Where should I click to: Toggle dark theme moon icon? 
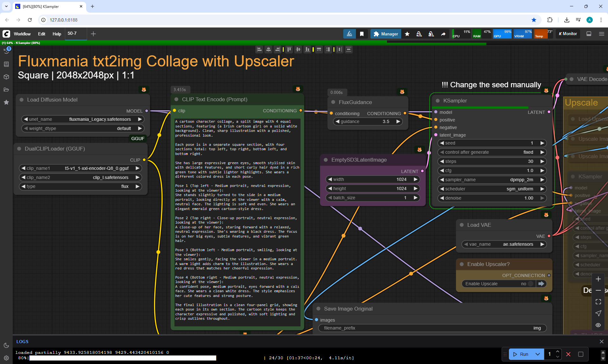click(6, 345)
